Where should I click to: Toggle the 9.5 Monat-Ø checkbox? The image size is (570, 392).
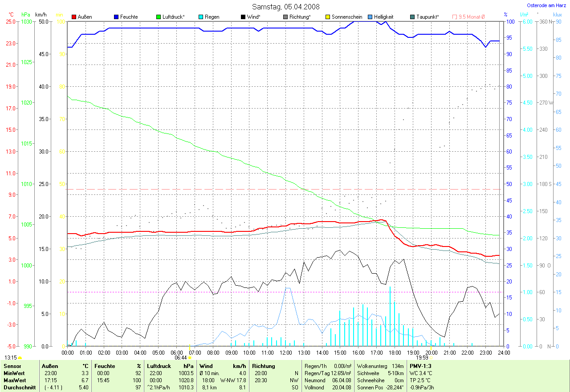coord(455,17)
